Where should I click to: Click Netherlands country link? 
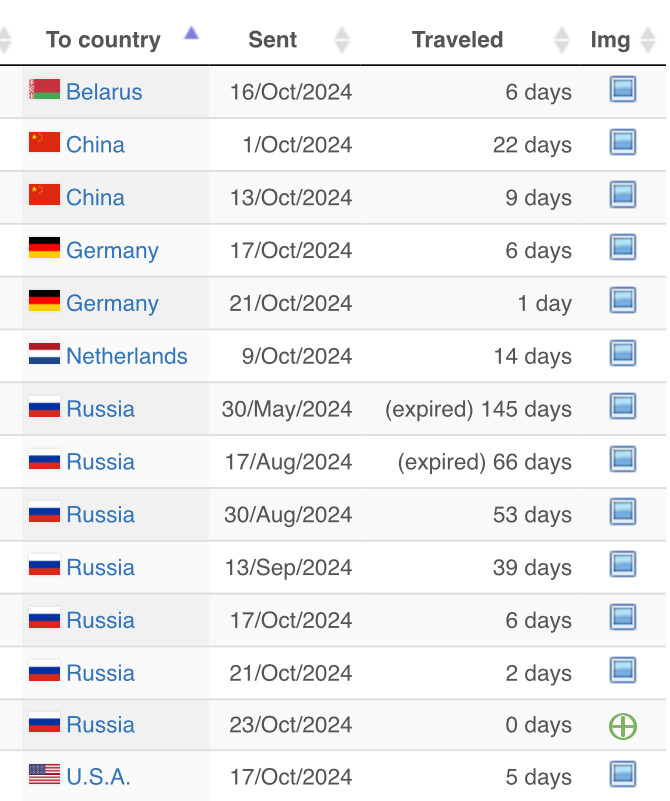(126, 356)
